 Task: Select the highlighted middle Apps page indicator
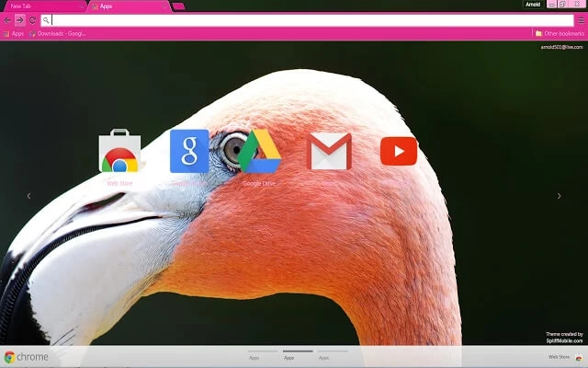coord(298,354)
